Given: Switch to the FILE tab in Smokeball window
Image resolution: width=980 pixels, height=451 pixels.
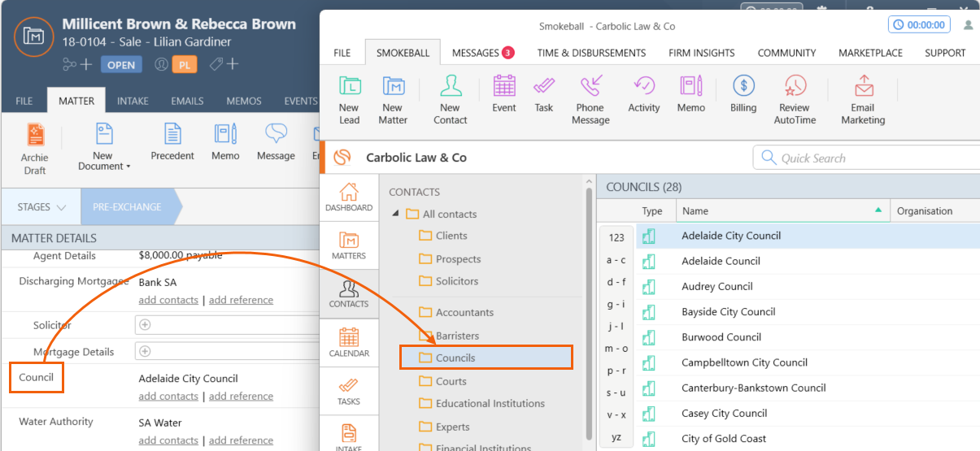Looking at the screenshot, I should coord(342,53).
